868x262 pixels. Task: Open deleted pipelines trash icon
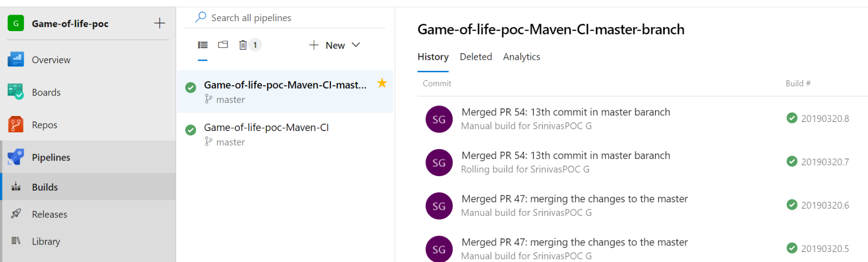(x=243, y=45)
